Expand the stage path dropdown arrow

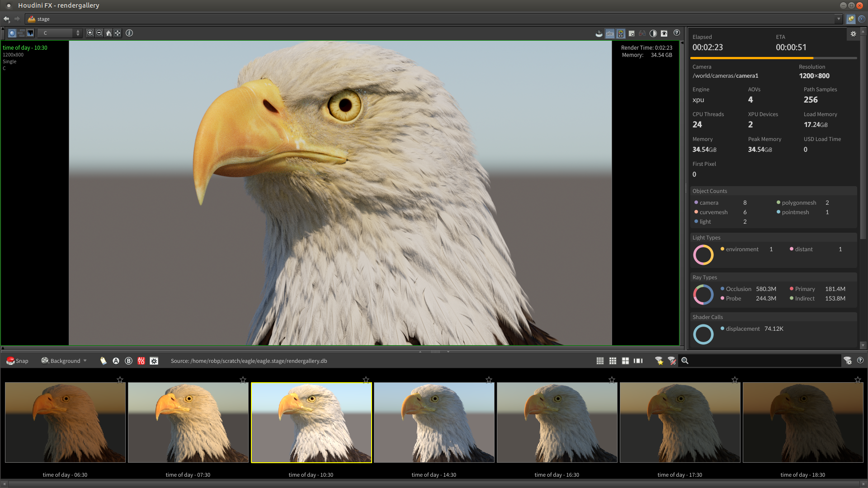click(x=839, y=19)
